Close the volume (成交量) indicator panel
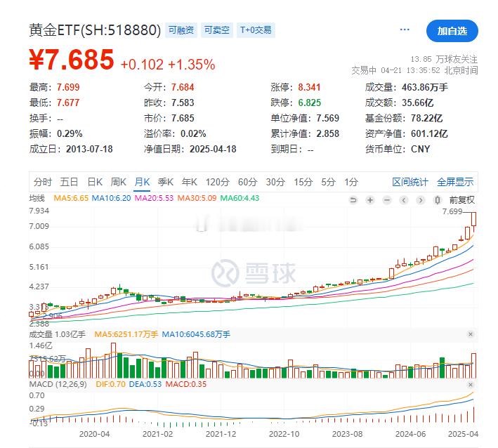This screenshot has height=448, width=498. coord(471,334)
